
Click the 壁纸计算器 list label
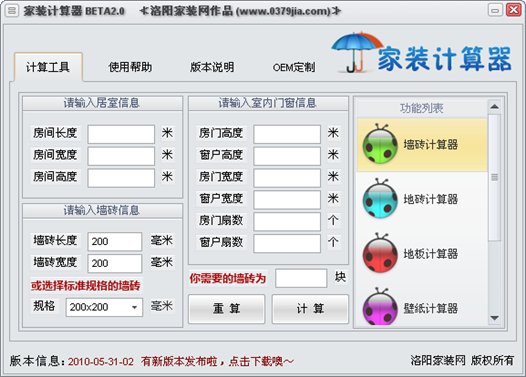[430, 308]
